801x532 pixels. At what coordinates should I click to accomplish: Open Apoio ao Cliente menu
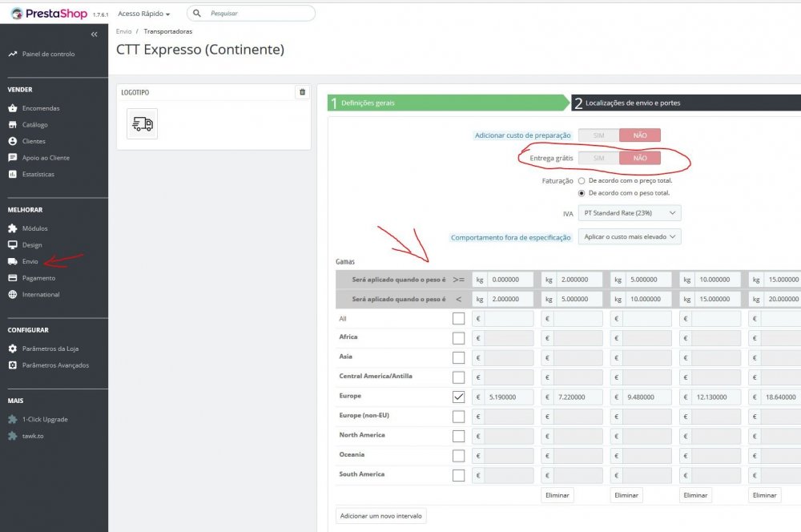click(46, 158)
